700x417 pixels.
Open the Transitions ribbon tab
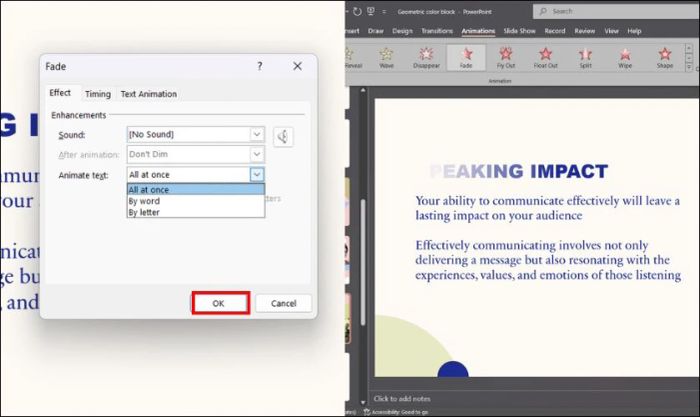437,31
